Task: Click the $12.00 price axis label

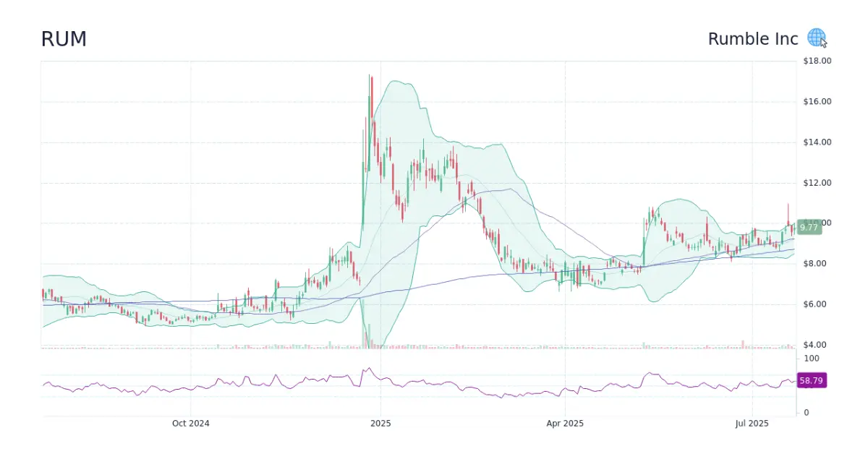Action: pyautogui.click(x=817, y=182)
